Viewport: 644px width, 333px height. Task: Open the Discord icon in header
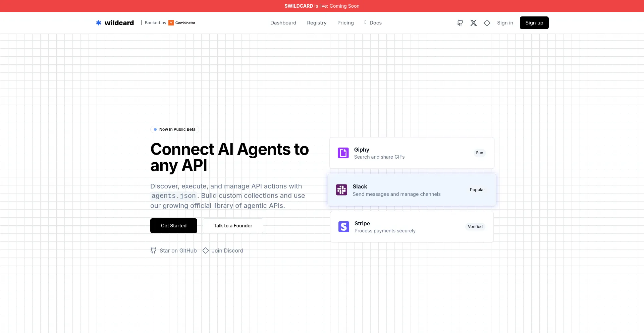[x=487, y=23]
